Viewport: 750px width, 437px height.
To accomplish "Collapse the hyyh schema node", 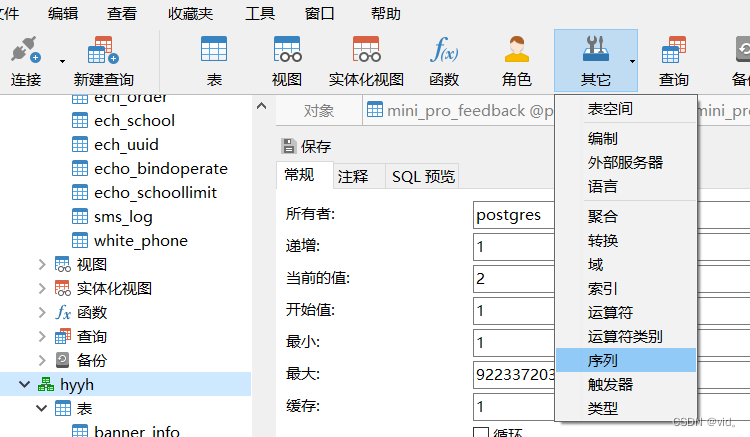I will point(24,384).
